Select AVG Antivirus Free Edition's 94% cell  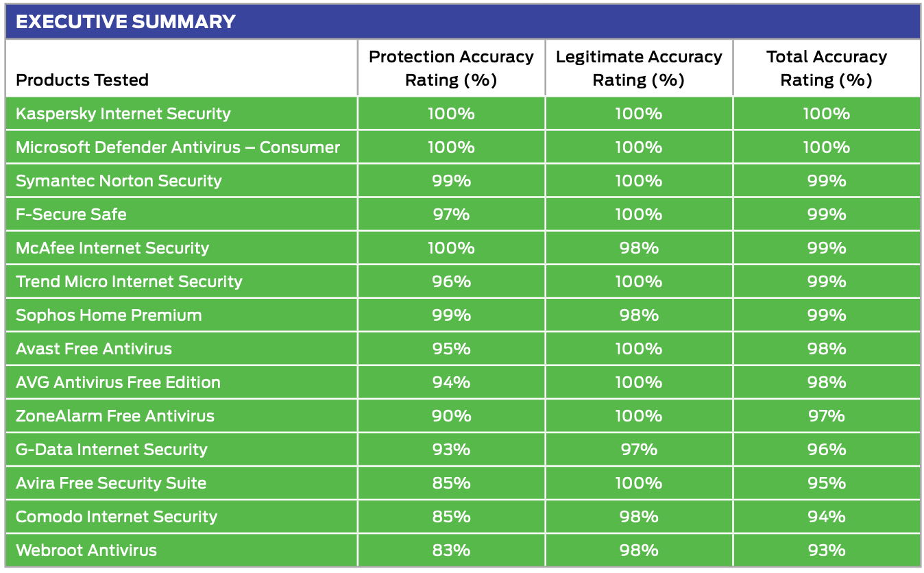(451, 382)
